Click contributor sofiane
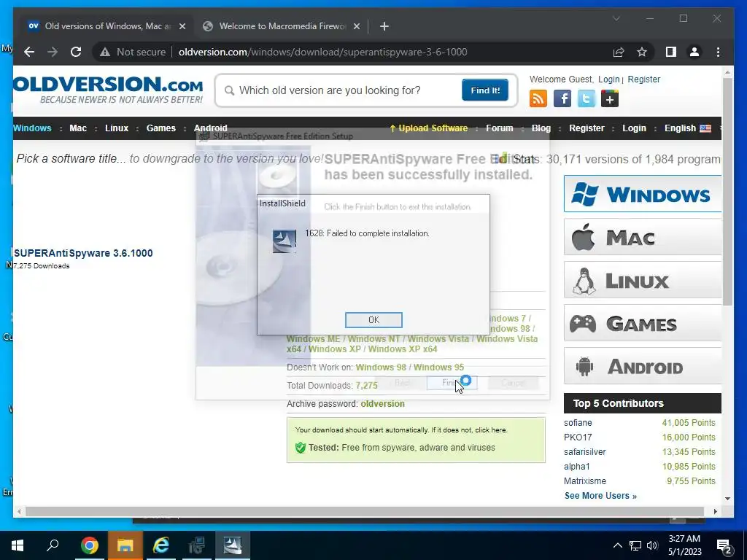 578,423
